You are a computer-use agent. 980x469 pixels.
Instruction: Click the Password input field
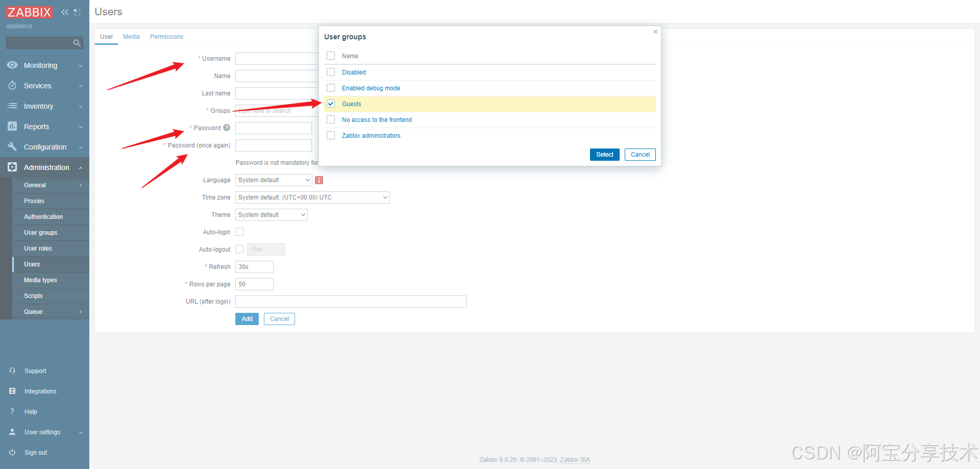click(274, 128)
